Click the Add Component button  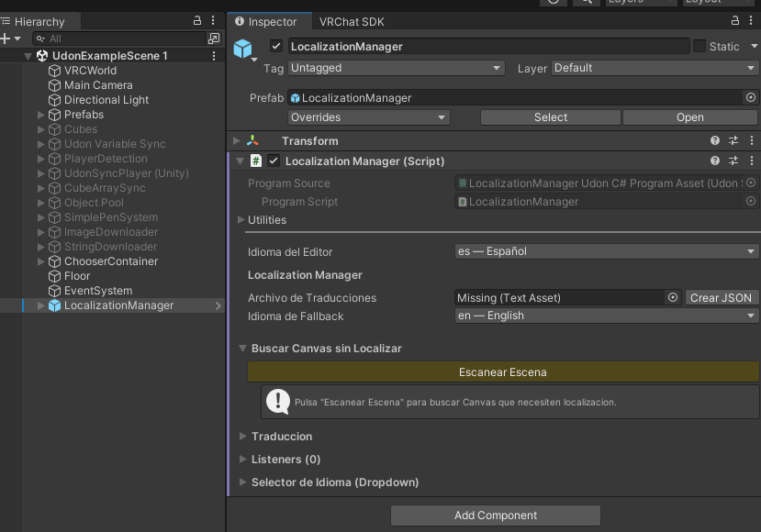click(495, 515)
